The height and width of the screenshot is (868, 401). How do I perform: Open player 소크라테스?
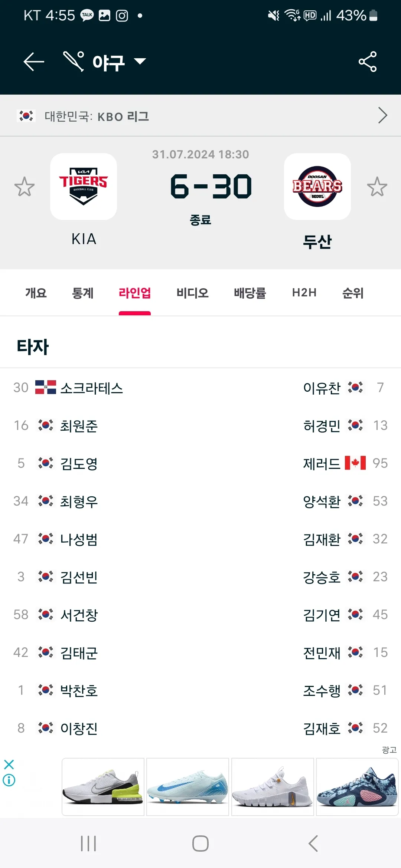pyautogui.click(x=91, y=388)
